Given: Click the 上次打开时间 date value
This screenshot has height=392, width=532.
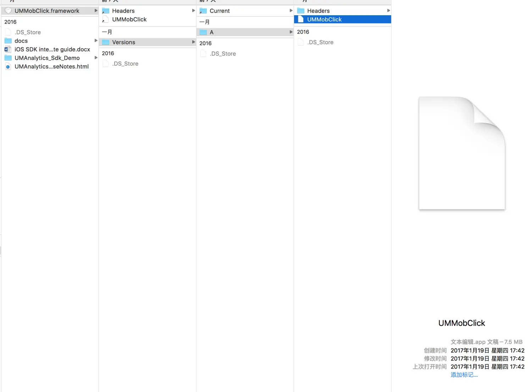Looking at the screenshot, I should [487, 366].
